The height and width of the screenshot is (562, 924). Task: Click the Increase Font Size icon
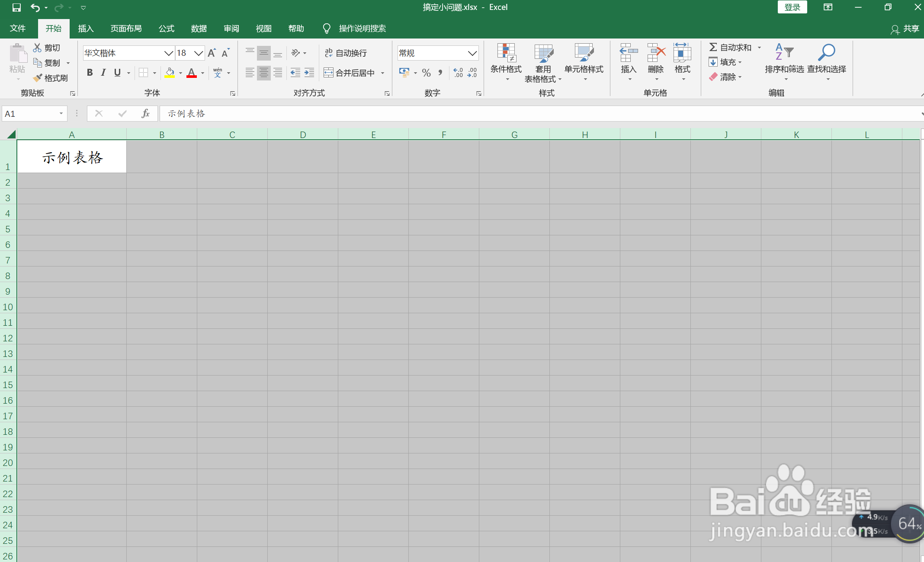click(212, 53)
